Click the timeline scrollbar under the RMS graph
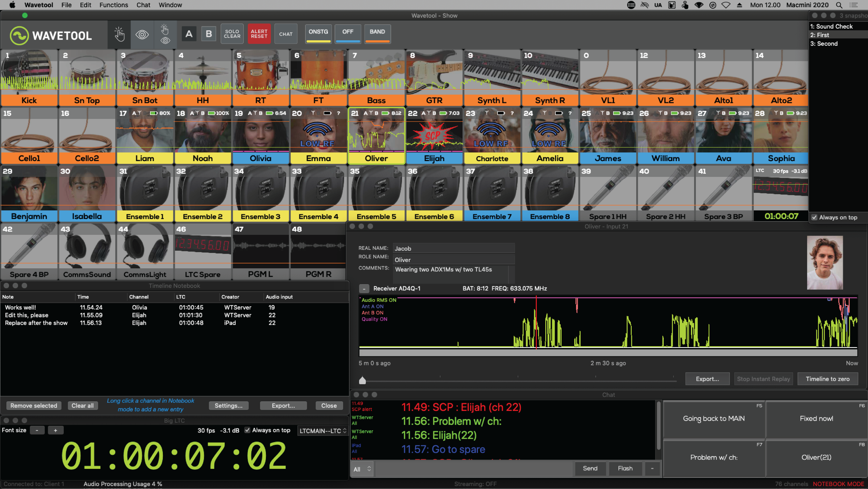868x489 pixels. 608,353
